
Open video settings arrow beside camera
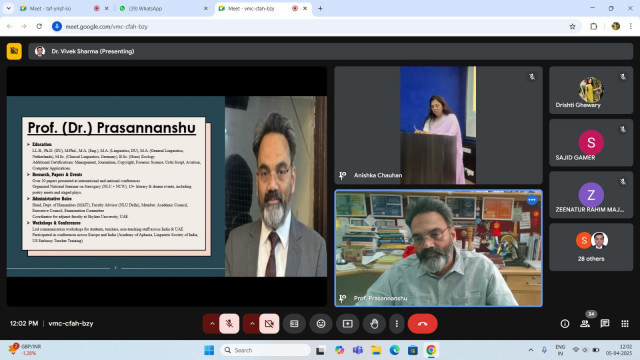click(252, 324)
